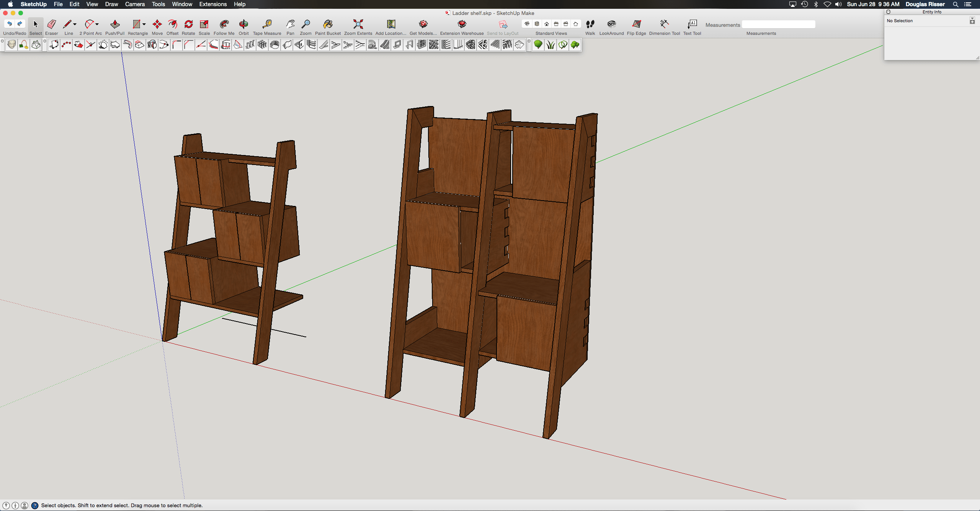The width and height of the screenshot is (980, 511).
Task: Click inside the Measurements input box
Action: tap(778, 24)
